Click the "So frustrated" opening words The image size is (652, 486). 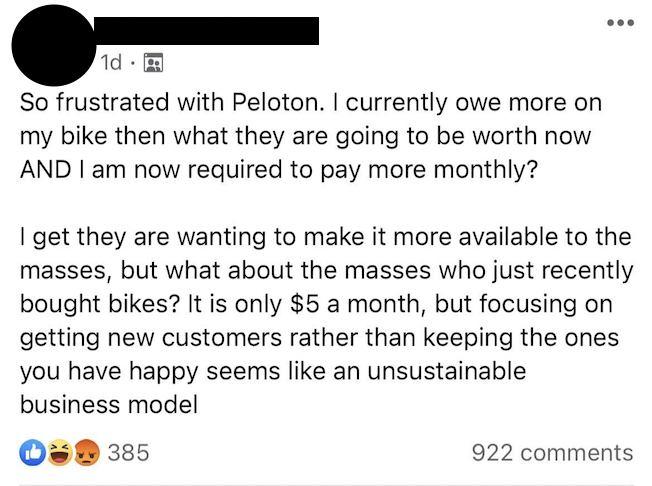(x=94, y=102)
